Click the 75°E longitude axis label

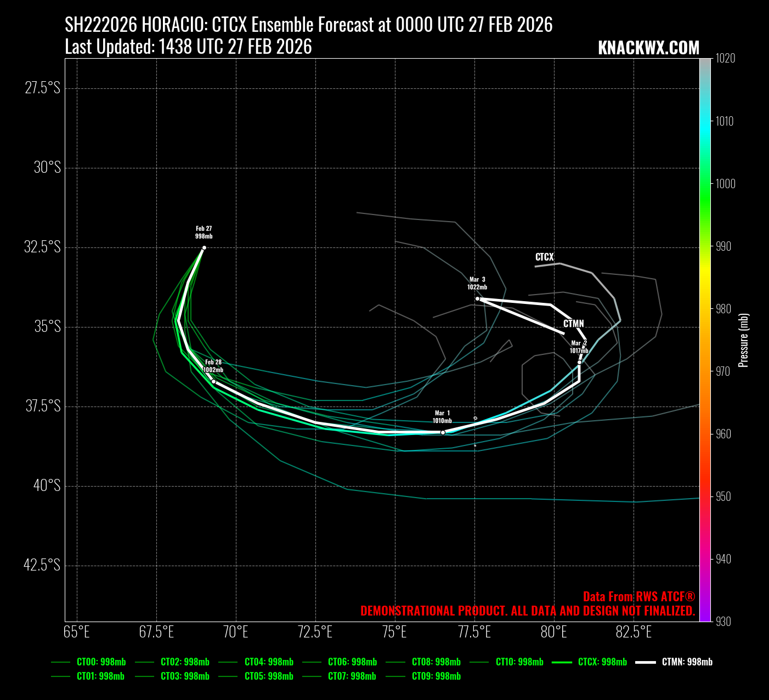(x=395, y=632)
